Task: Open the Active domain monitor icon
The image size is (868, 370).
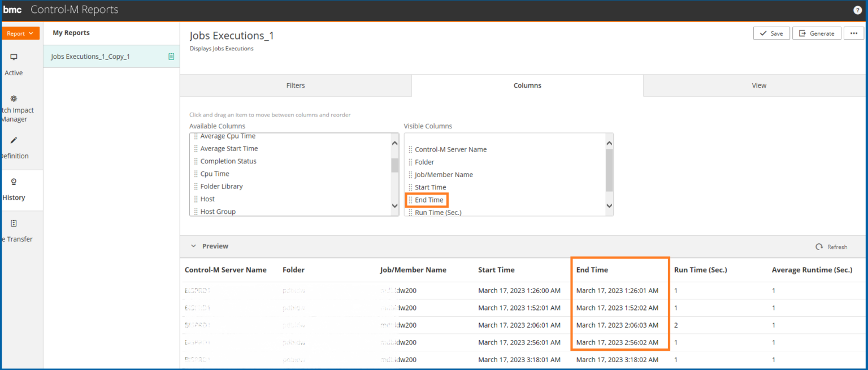Action: tap(14, 57)
